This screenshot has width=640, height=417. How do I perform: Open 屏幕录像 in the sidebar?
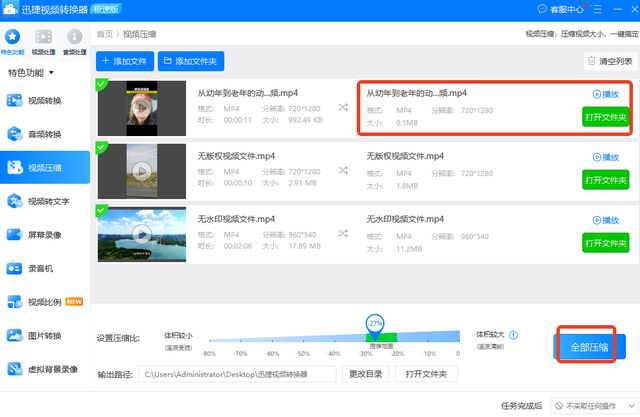(45, 235)
